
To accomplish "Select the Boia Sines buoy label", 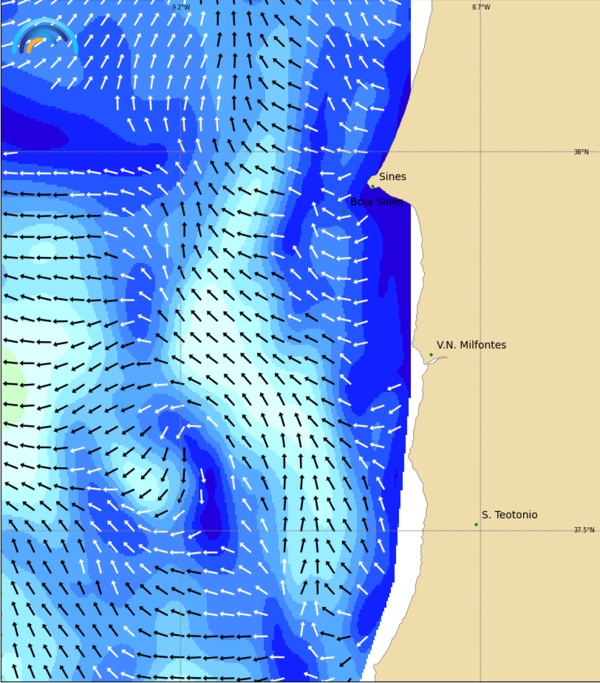I will point(376,201).
